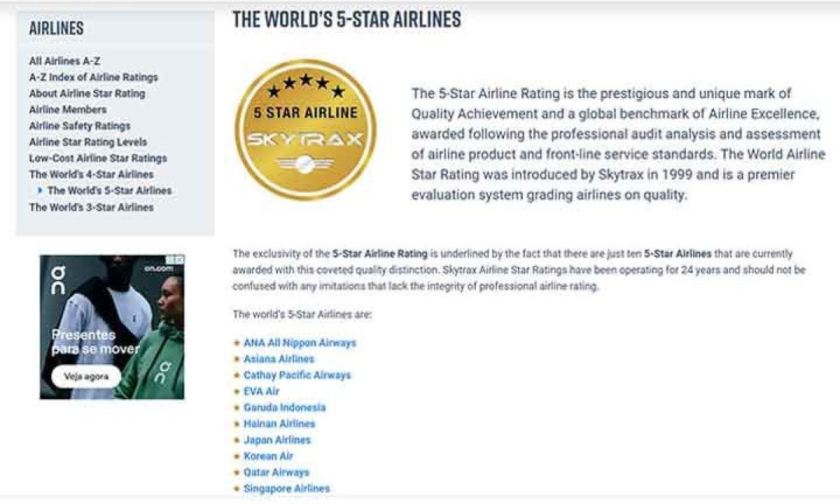View The World's 3-Star Airlines
Image resolution: width=840 pixels, height=504 pixels.
(x=91, y=207)
